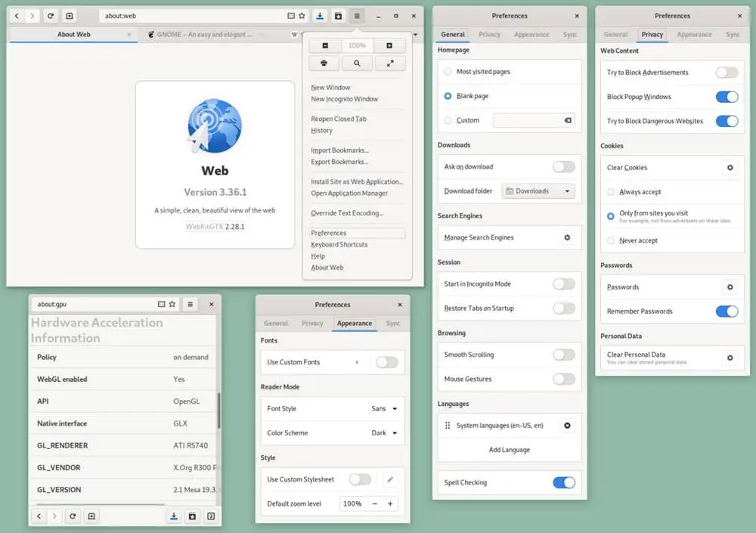Screen dimensions: 756x533
Task: Select Most visited pages radio button
Action: click(448, 71)
